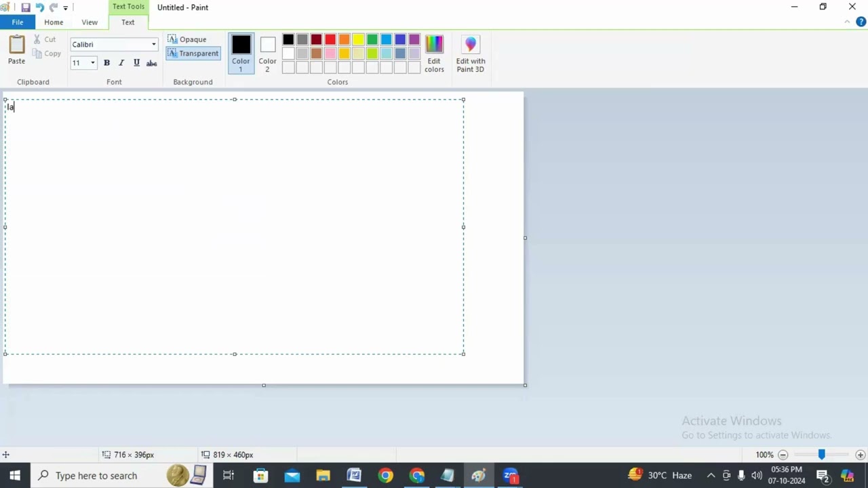Pick the red color swatch
Image resolution: width=868 pixels, height=488 pixels.
point(330,40)
